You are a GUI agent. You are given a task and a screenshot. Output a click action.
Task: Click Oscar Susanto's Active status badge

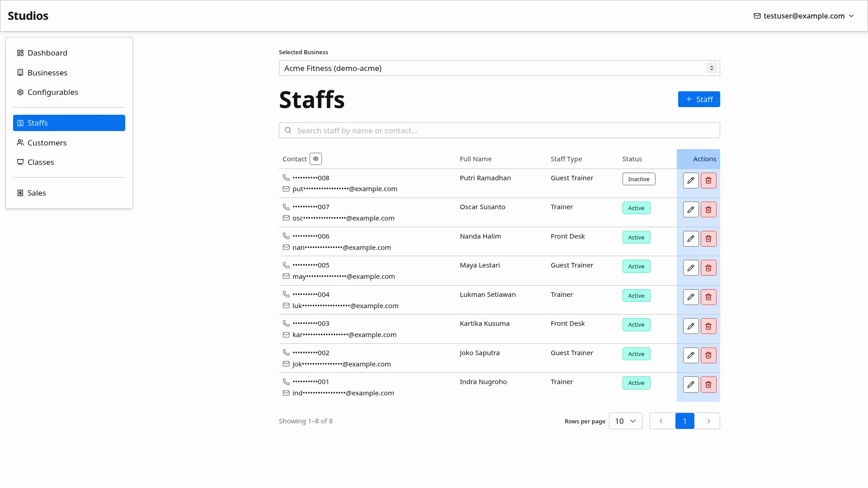pos(636,208)
